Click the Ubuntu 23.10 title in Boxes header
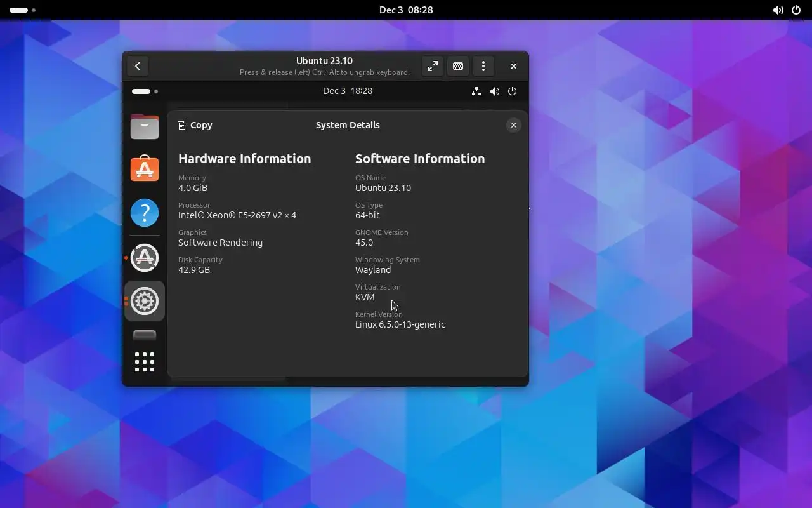Image resolution: width=812 pixels, height=508 pixels. pos(324,61)
